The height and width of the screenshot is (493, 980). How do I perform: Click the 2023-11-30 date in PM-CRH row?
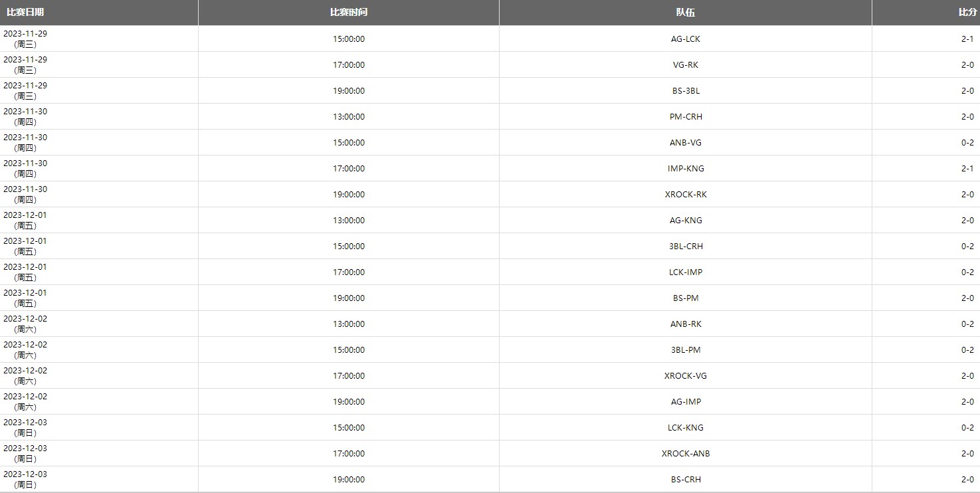(x=25, y=111)
